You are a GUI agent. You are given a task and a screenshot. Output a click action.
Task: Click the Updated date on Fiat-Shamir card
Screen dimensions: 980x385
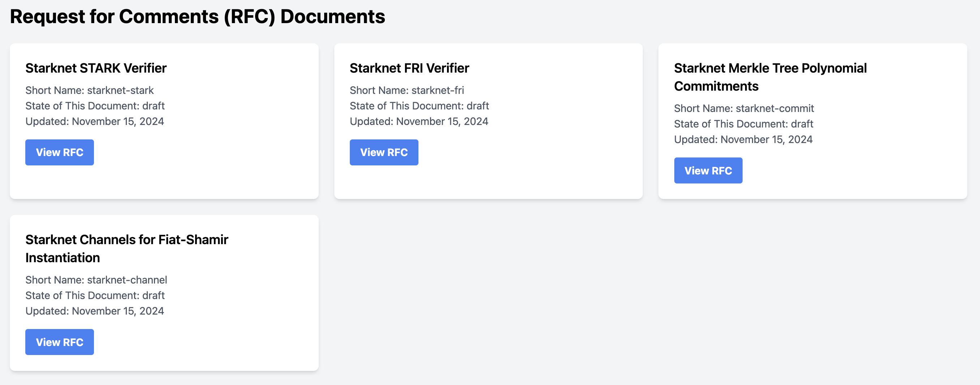(x=95, y=311)
